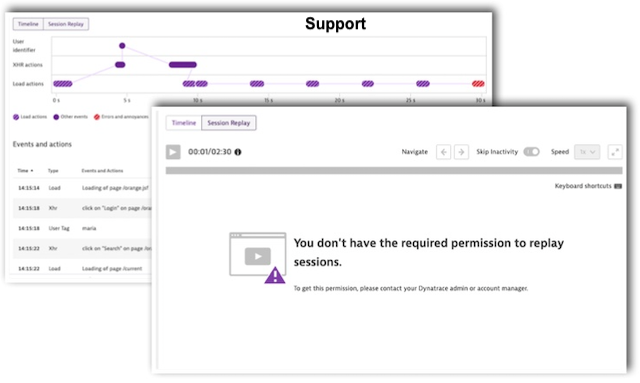Select Session Replay tab in front window
Viewport: 640px width, 383px height.
click(x=229, y=123)
